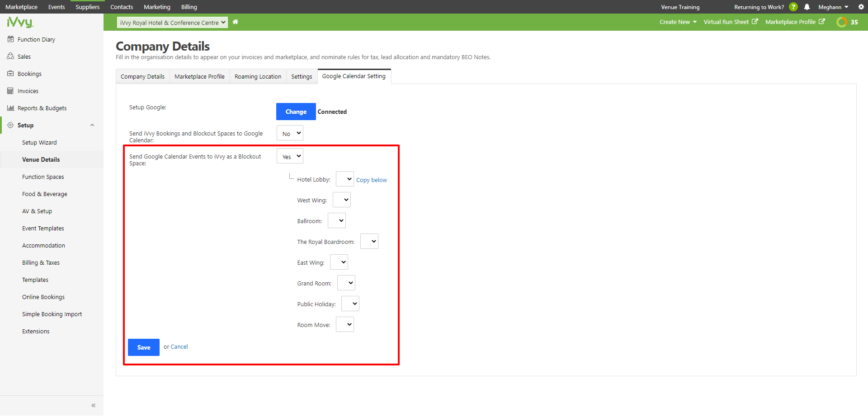Open Reports & Budgets in the sidebar
The image size is (868, 416).
point(42,108)
